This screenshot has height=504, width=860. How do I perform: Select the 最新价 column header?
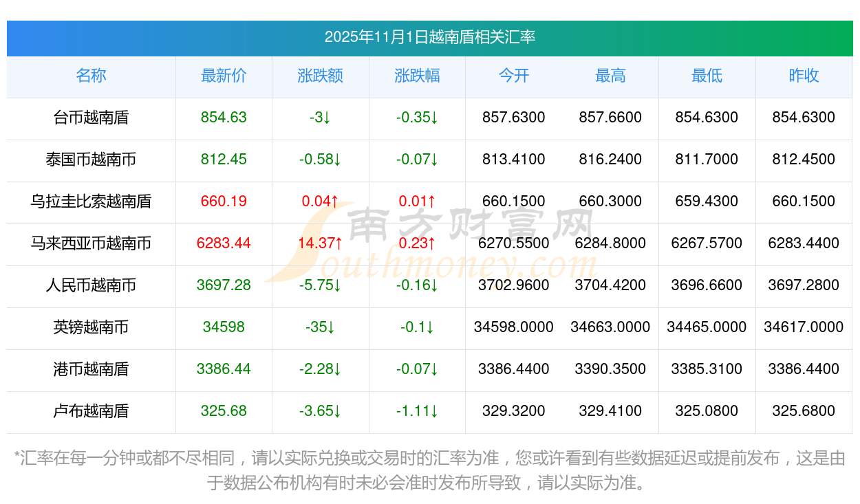click(x=224, y=76)
